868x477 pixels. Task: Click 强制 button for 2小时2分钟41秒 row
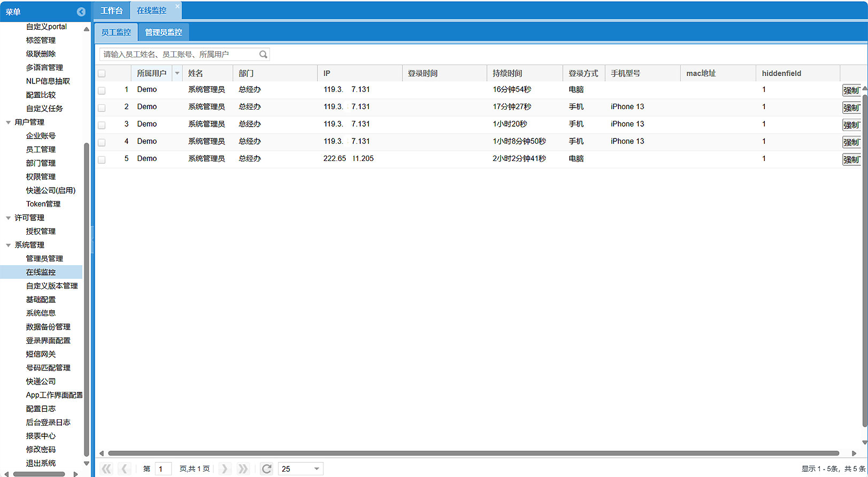pyautogui.click(x=851, y=159)
